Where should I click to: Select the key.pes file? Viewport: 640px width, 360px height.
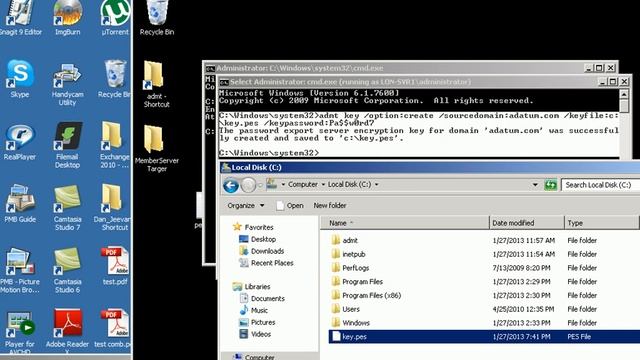coord(484,337)
